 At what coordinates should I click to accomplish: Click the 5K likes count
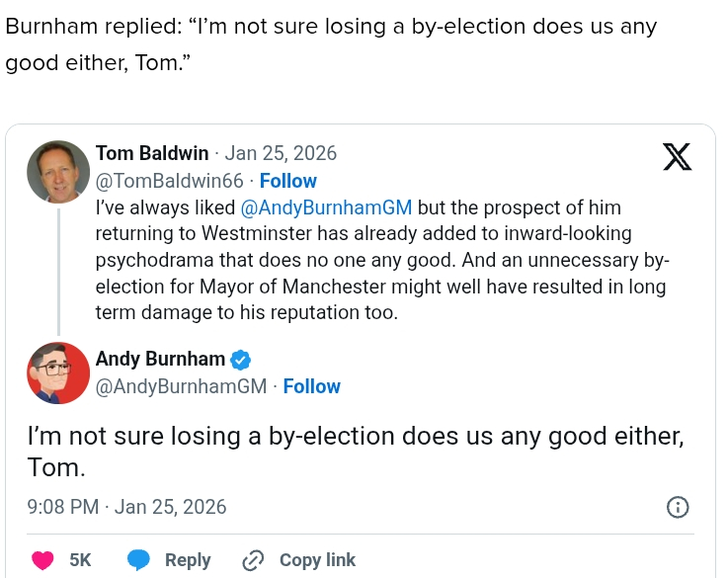(80, 560)
